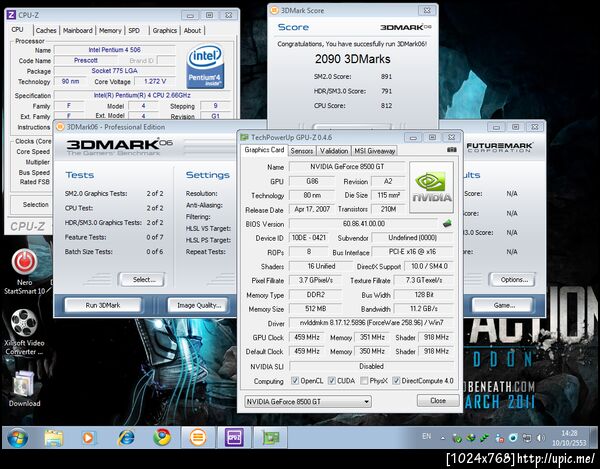Click the volume speaker tray icon
Image resolution: width=600 pixels, height=469 pixels.
(x=540, y=438)
